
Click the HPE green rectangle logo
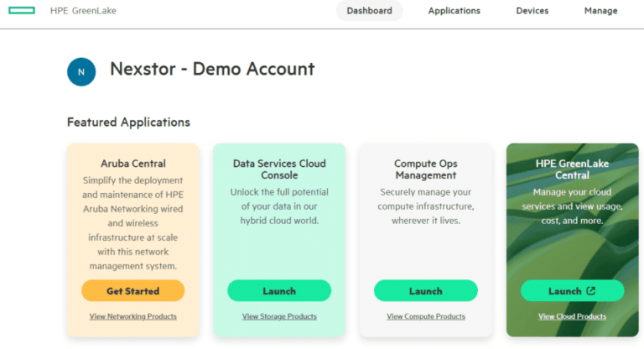coord(21,11)
